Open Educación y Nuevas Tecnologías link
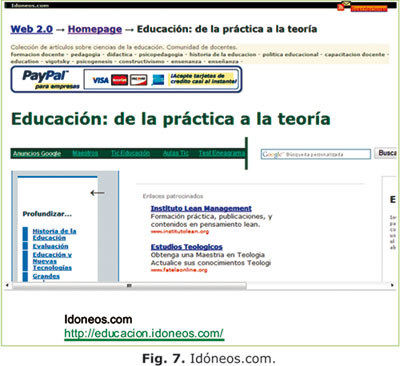The image size is (400, 366). coord(52,261)
